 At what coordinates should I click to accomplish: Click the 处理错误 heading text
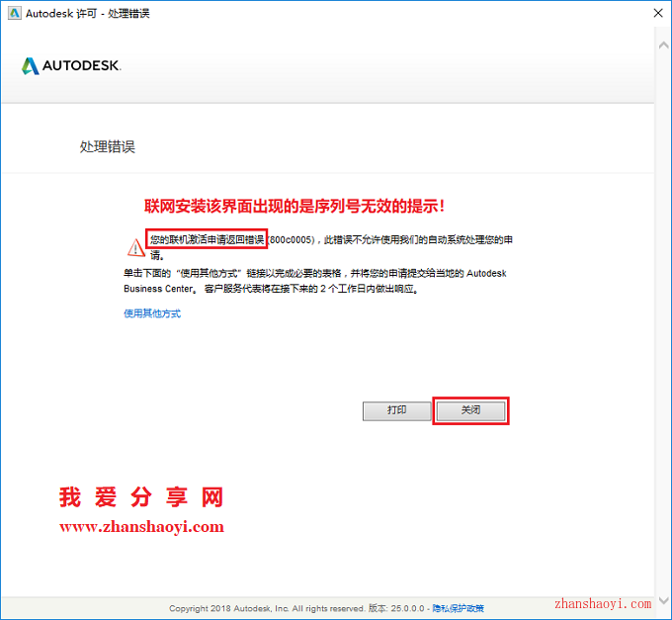pos(107,146)
